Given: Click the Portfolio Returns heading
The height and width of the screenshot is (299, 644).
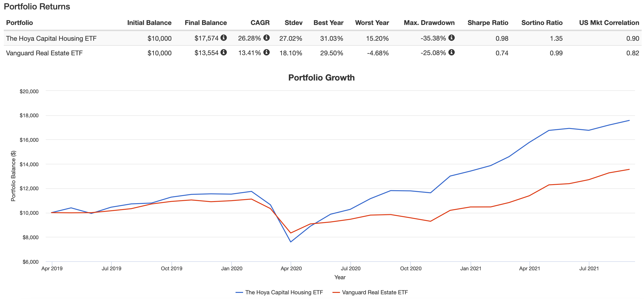Looking at the screenshot, I should point(37,7).
